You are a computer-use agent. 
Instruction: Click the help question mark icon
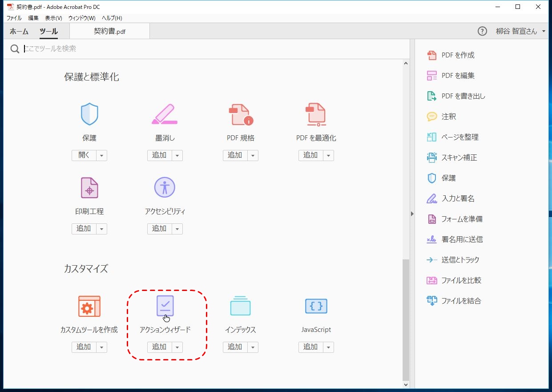[482, 31]
